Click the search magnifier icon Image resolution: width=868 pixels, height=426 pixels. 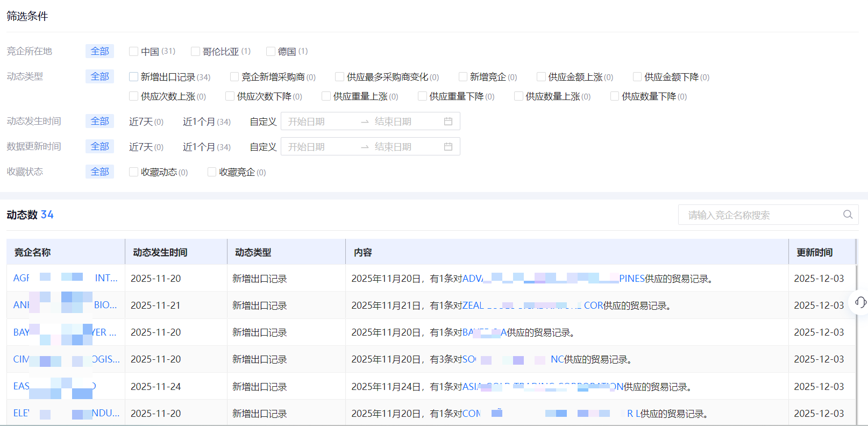[848, 215]
